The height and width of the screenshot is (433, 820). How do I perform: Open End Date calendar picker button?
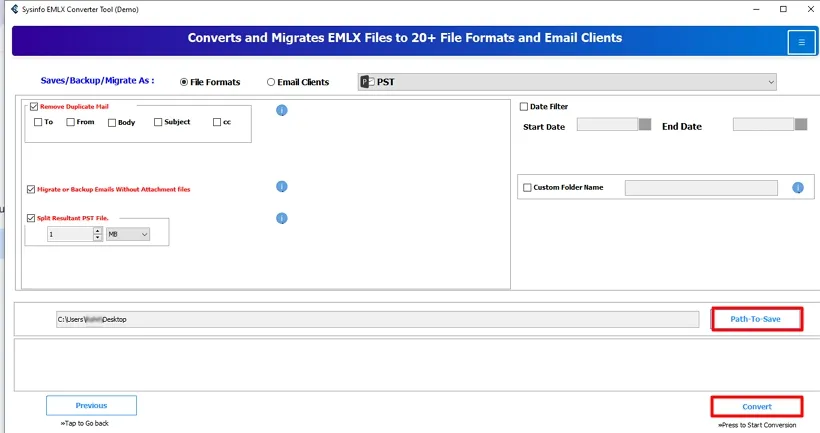click(x=801, y=124)
